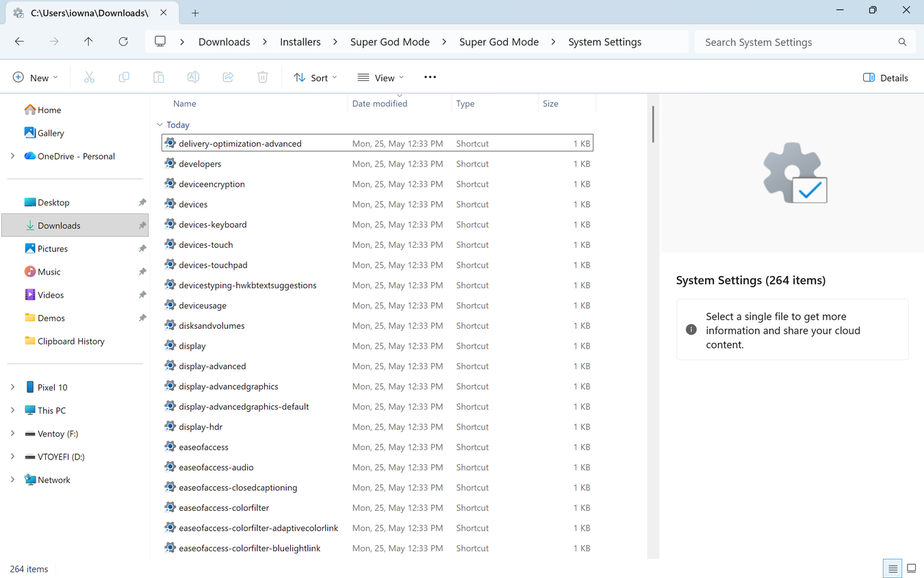Click the Pictures icon in sidebar
This screenshot has width=924, height=578.
(x=30, y=249)
